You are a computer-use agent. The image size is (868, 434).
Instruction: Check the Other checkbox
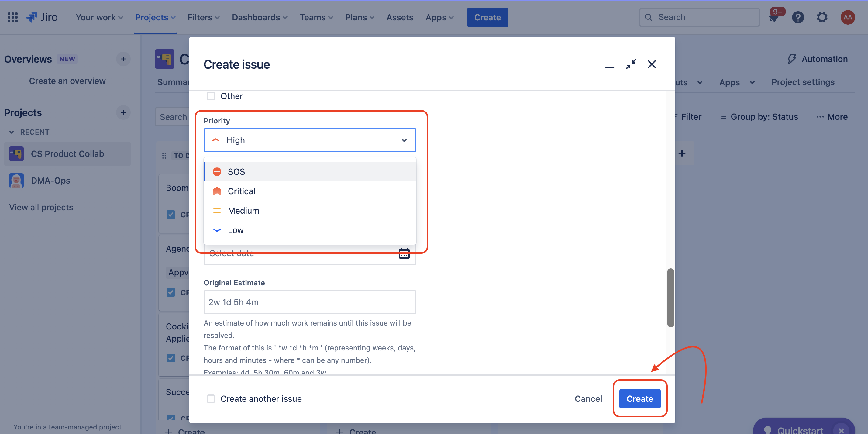211,96
